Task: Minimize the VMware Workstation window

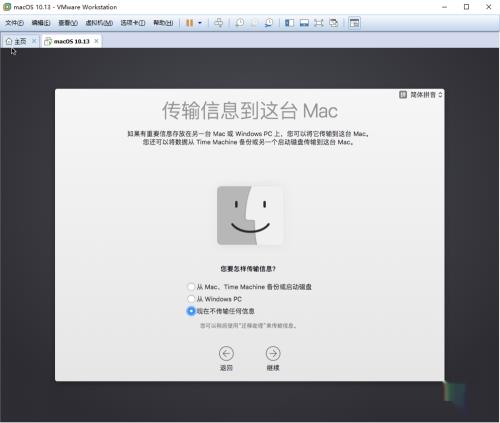Action: coord(444,7)
